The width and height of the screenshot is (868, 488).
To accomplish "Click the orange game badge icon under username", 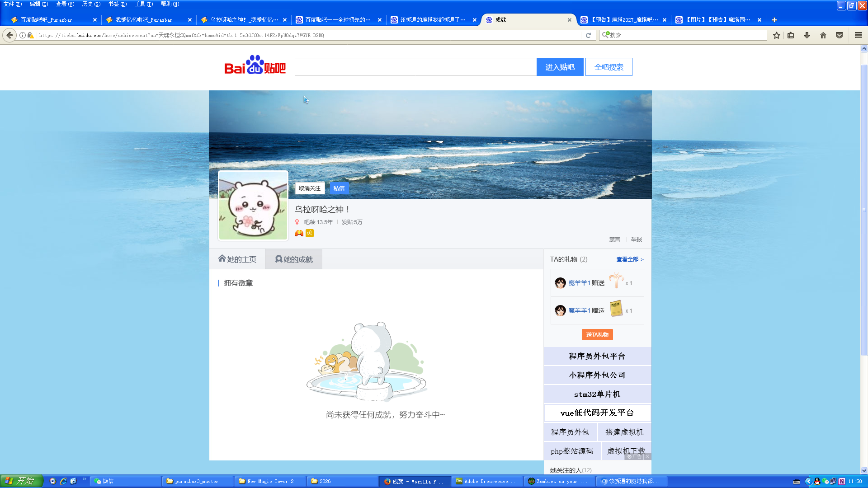I will click(299, 233).
